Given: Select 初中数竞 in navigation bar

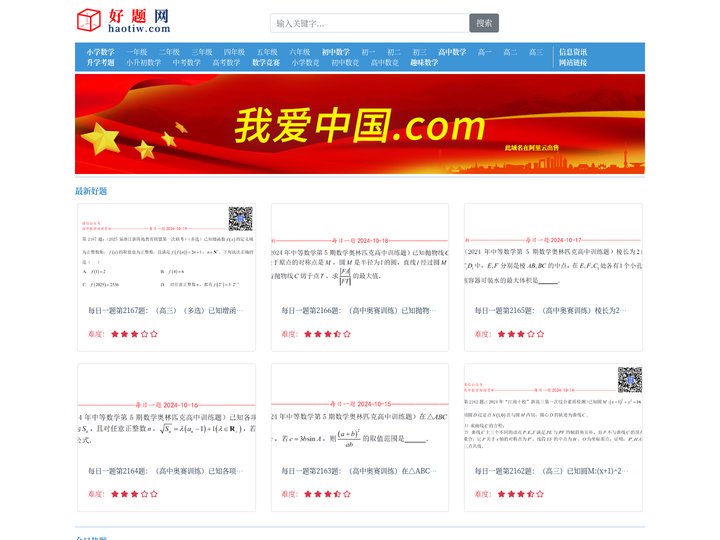Looking at the screenshot, I should 345,62.
